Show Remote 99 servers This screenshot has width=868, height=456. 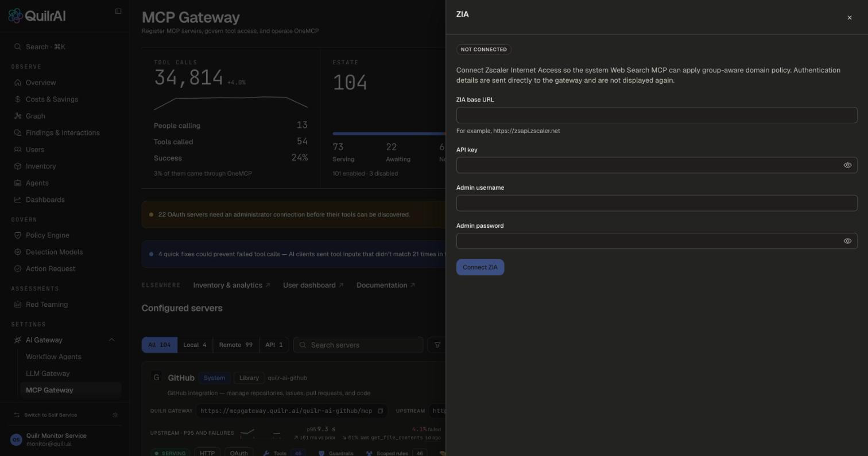click(236, 345)
